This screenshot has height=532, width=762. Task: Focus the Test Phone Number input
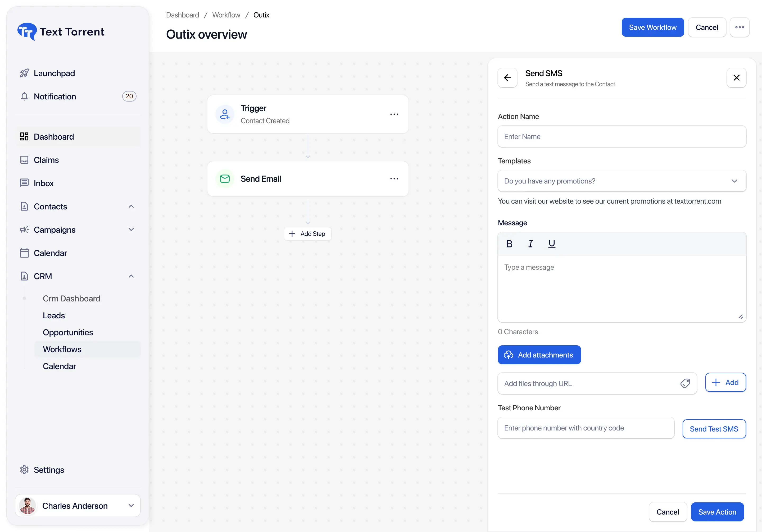pyautogui.click(x=586, y=428)
